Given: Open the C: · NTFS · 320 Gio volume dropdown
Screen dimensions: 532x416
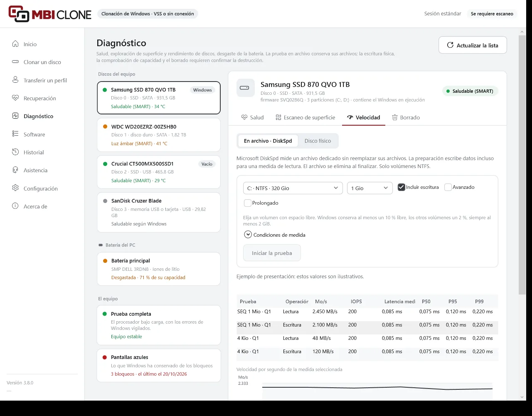Looking at the screenshot, I should [293, 188].
